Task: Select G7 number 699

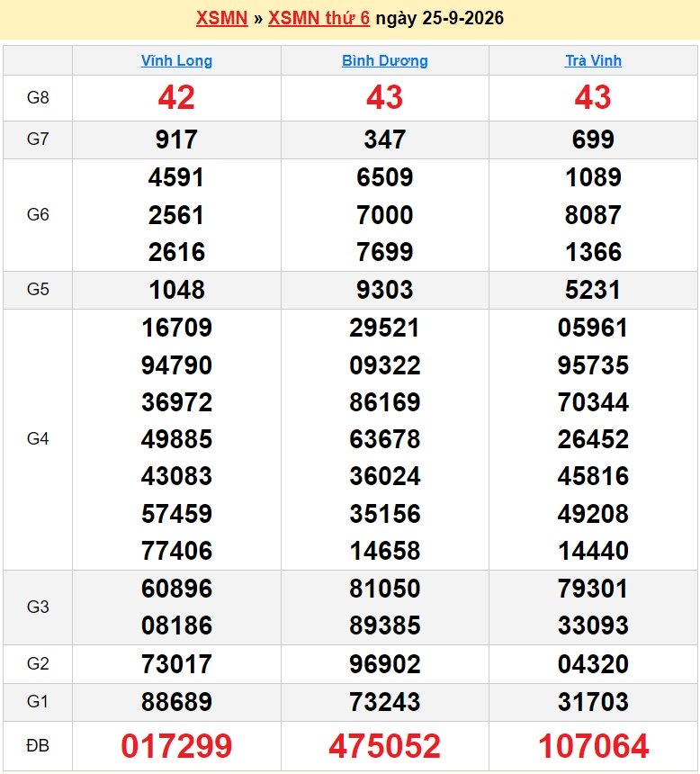Action: coord(593,139)
